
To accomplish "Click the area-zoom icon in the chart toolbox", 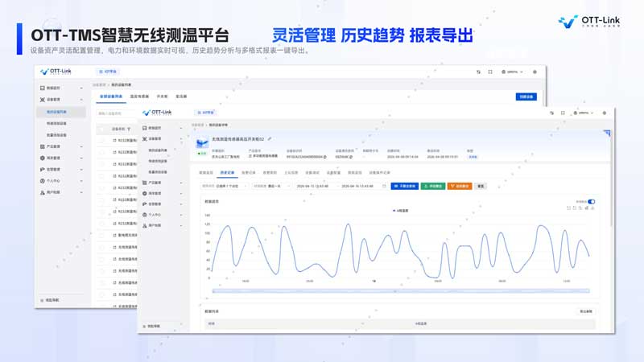I will click(x=569, y=208).
